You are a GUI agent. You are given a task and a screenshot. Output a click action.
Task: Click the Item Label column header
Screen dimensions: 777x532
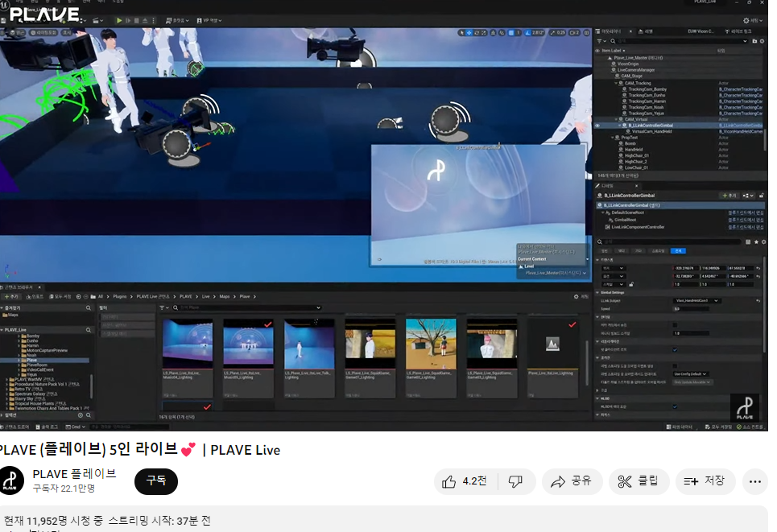[x=613, y=51]
